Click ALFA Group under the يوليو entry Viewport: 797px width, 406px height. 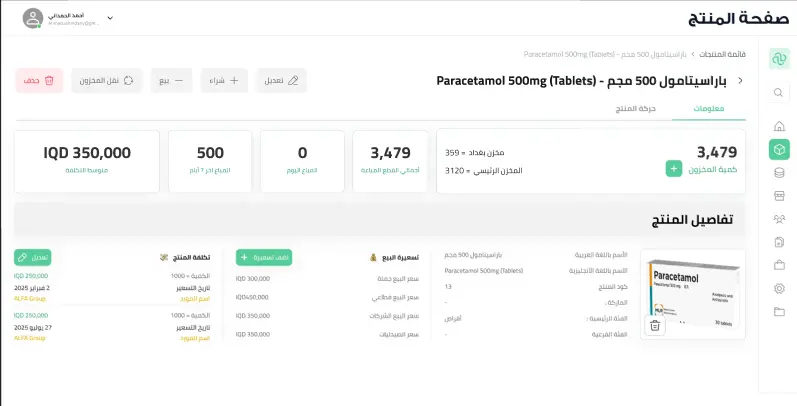point(29,338)
